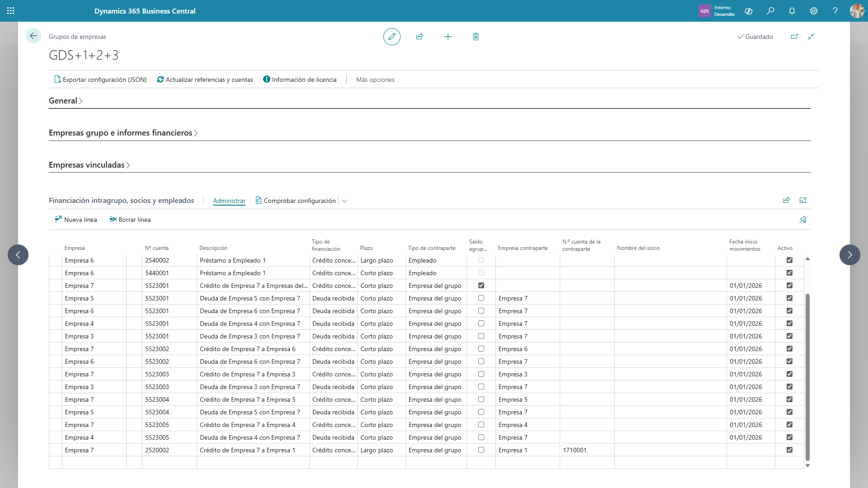868x488 pixels.
Task: Open the user profile avatar
Action: [x=857, y=11]
